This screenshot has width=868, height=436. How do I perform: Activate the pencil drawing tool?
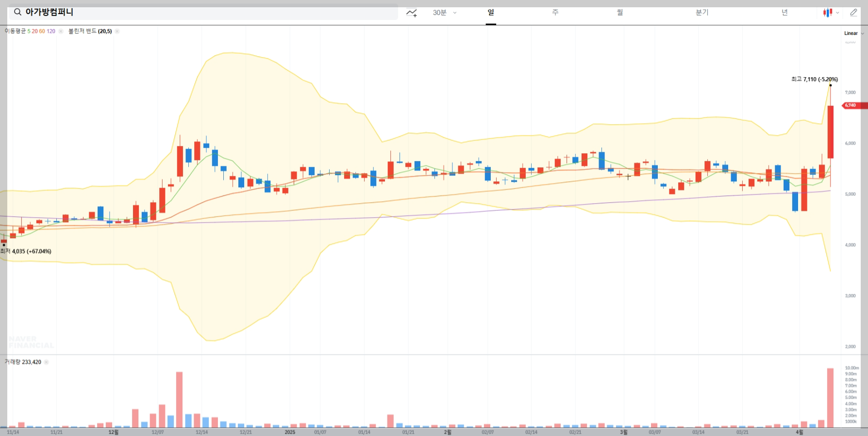(853, 13)
